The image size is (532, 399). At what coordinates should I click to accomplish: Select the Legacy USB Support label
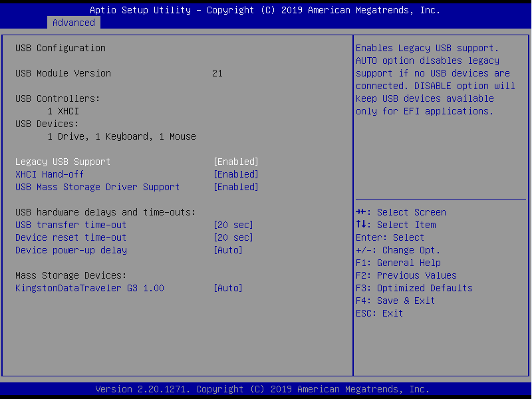[63, 162]
